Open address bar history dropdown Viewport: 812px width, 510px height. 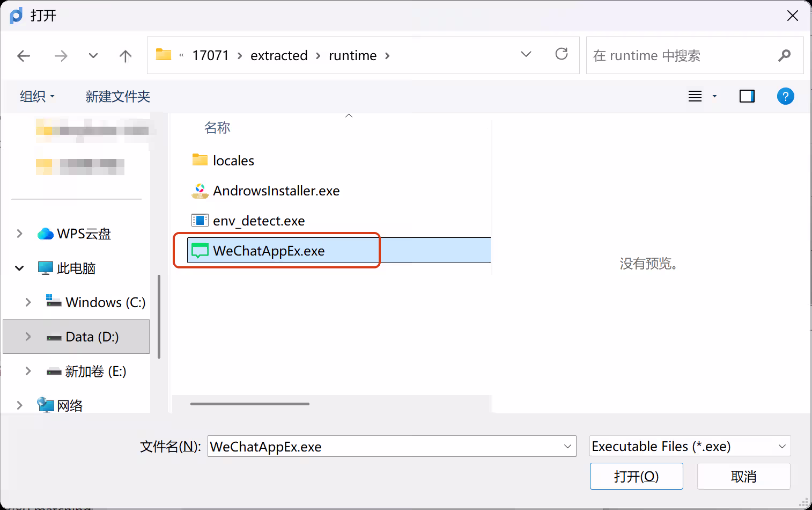[x=526, y=54]
